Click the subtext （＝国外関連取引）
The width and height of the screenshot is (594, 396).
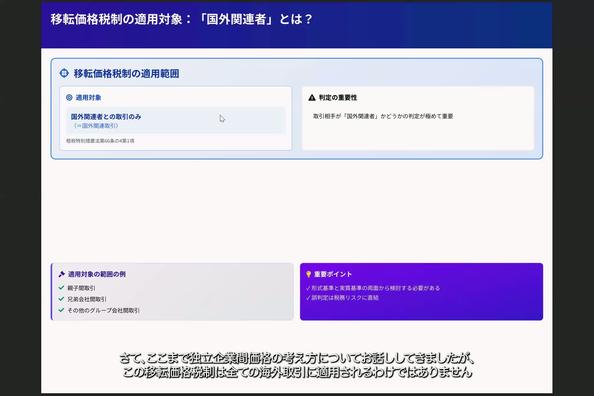(x=95, y=125)
